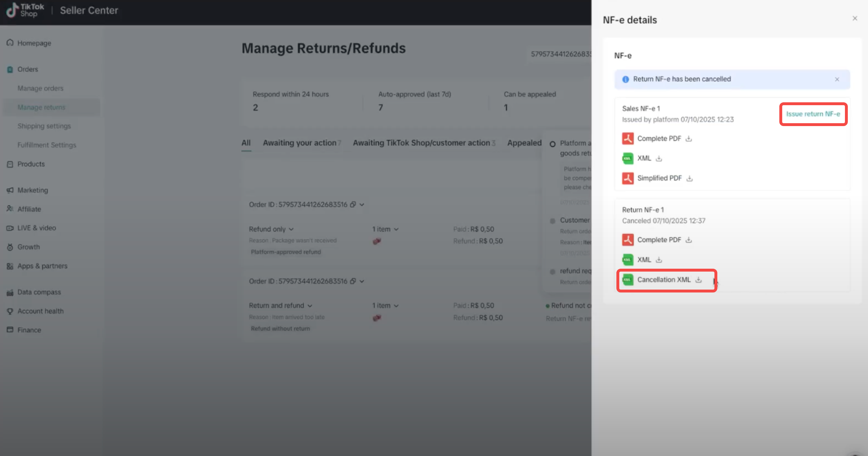Switch to Awaiting TikTok Shop/customer action tab
The height and width of the screenshot is (456, 868).
click(424, 143)
